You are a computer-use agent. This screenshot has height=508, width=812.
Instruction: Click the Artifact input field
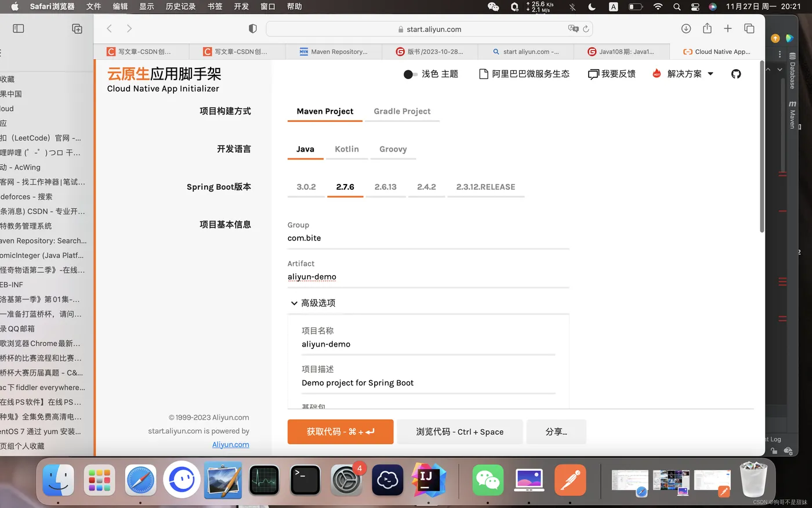pos(429,277)
